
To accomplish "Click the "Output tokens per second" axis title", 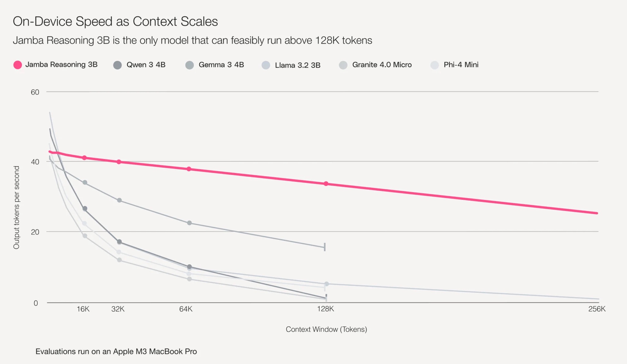I will pyautogui.click(x=17, y=207).
